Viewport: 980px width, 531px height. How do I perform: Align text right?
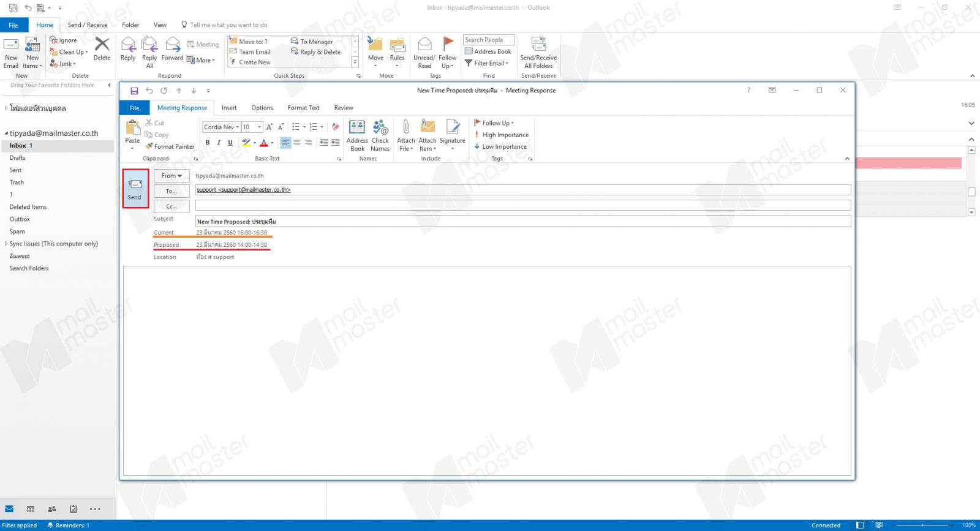308,143
